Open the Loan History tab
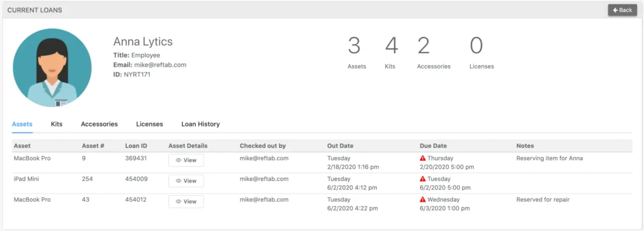 pyautogui.click(x=200, y=124)
